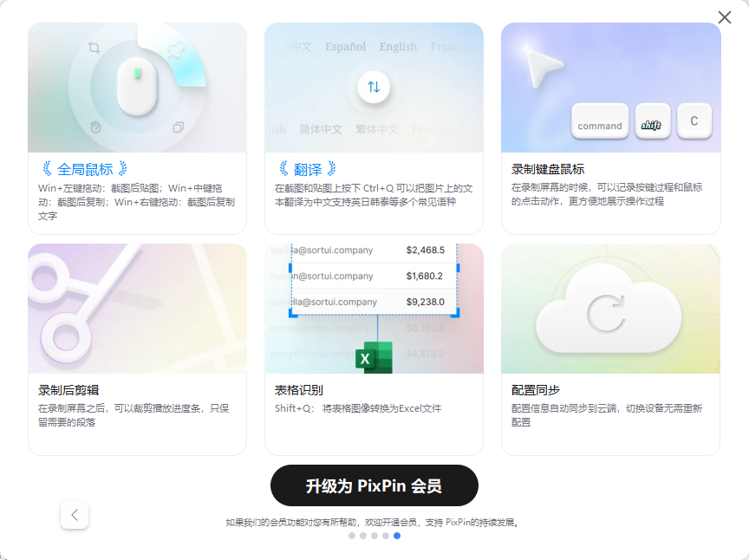
Task: Click the $1,680.2 table value
Action: point(424,276)
